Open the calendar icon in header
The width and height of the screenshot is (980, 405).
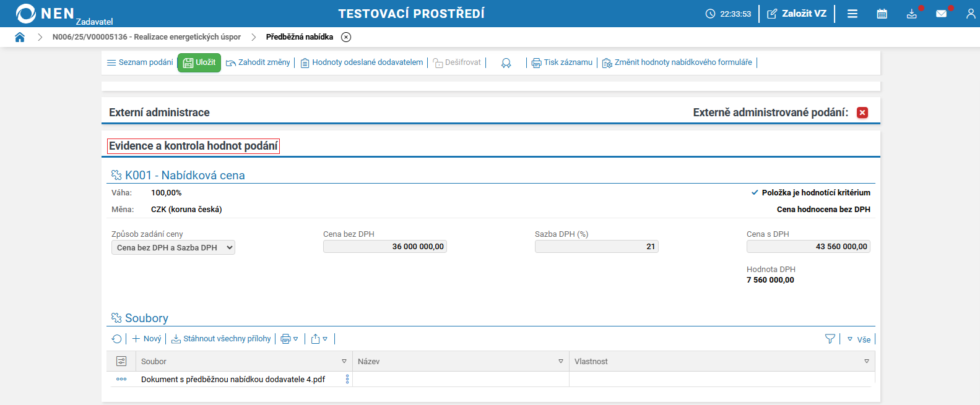[882, 14]
